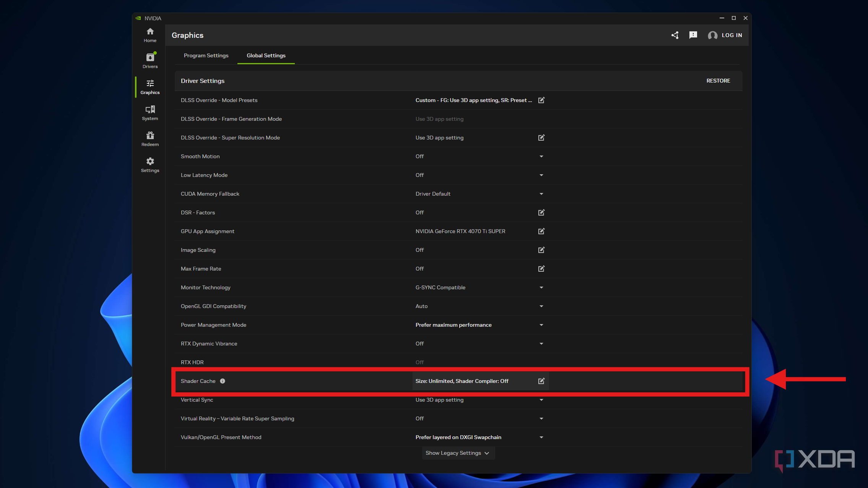This screenshot has width=868, height=488.
Task: Open Smooth Motion dropdown
Action: click(541, 156)
